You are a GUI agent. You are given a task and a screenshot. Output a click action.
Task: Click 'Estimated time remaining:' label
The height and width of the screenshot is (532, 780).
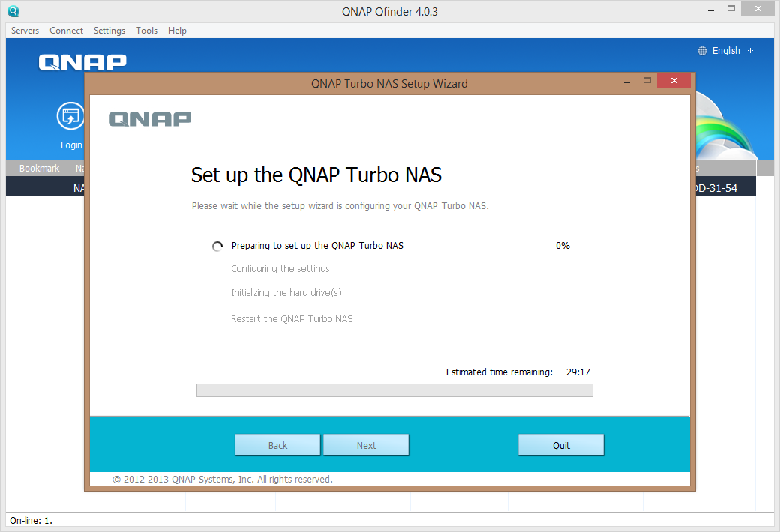(499, 372)
